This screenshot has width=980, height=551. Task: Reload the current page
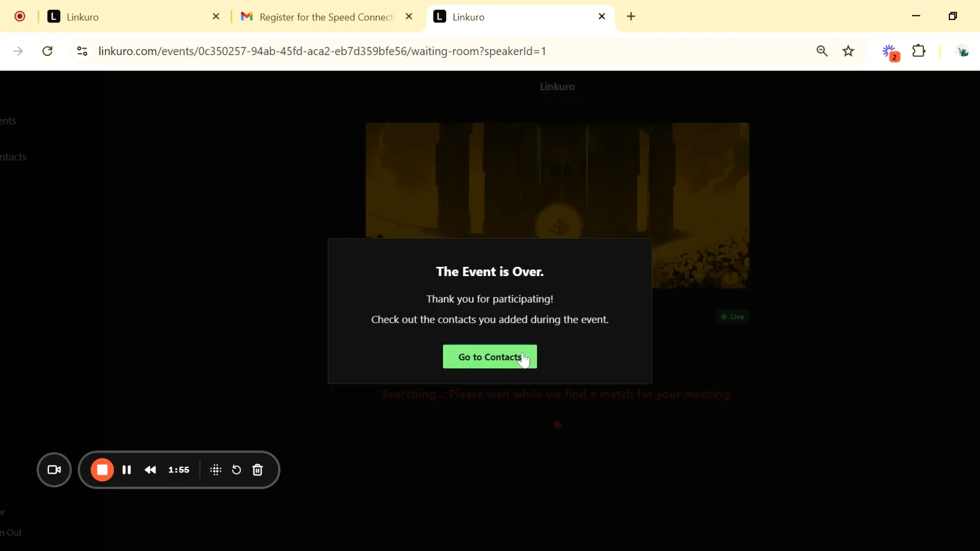click(47, 51)
